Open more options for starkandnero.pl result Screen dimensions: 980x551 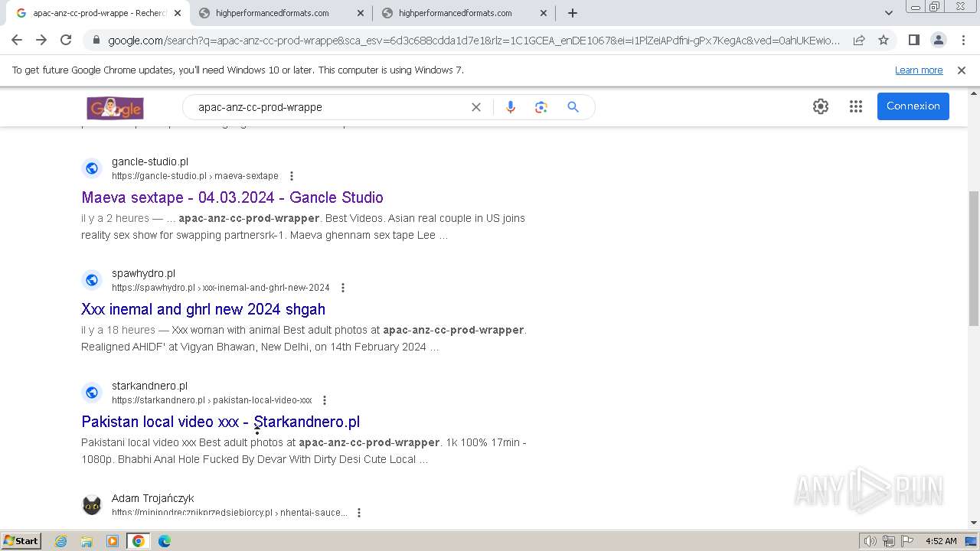325,400
